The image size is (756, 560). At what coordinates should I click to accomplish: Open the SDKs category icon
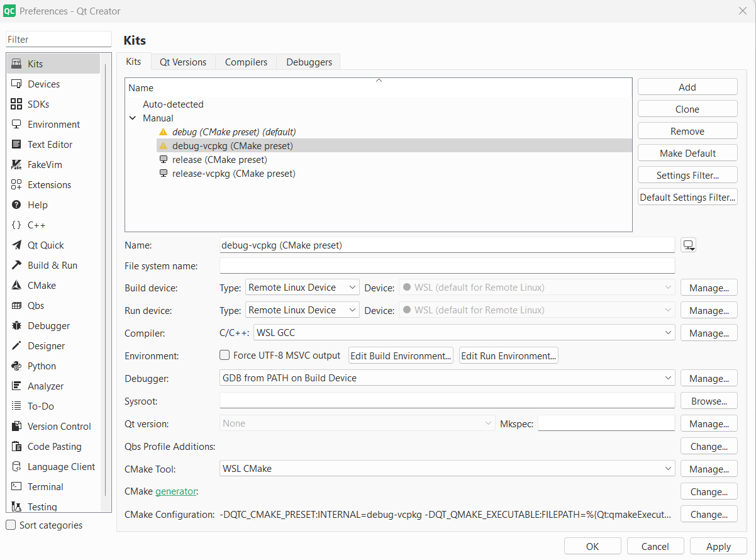point(17,104)
